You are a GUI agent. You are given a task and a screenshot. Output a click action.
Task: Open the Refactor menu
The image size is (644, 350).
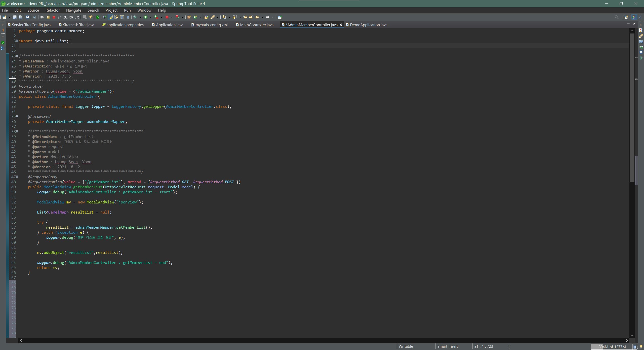tap(52, 10)
